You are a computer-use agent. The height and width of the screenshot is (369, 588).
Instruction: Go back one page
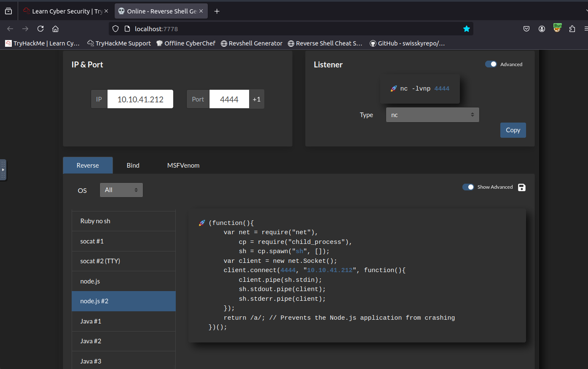tap(10, 29)
